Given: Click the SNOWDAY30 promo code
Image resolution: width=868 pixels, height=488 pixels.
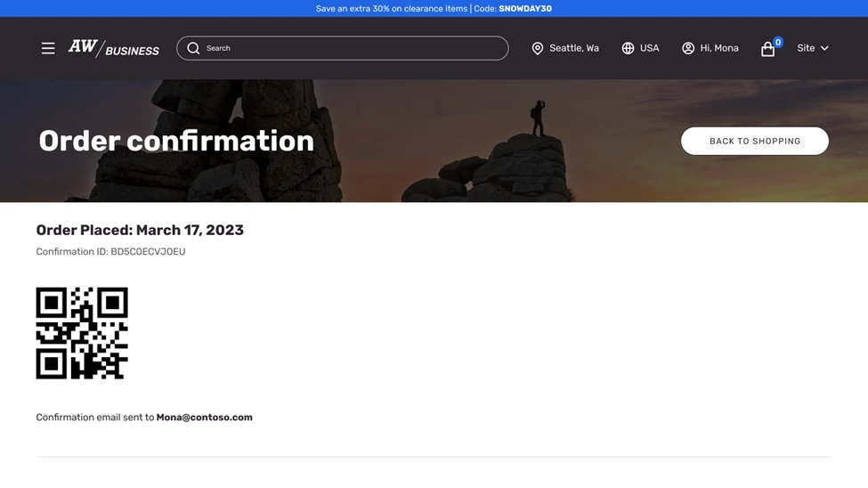Looking at the screenshot, I should (x=525, y=9).
